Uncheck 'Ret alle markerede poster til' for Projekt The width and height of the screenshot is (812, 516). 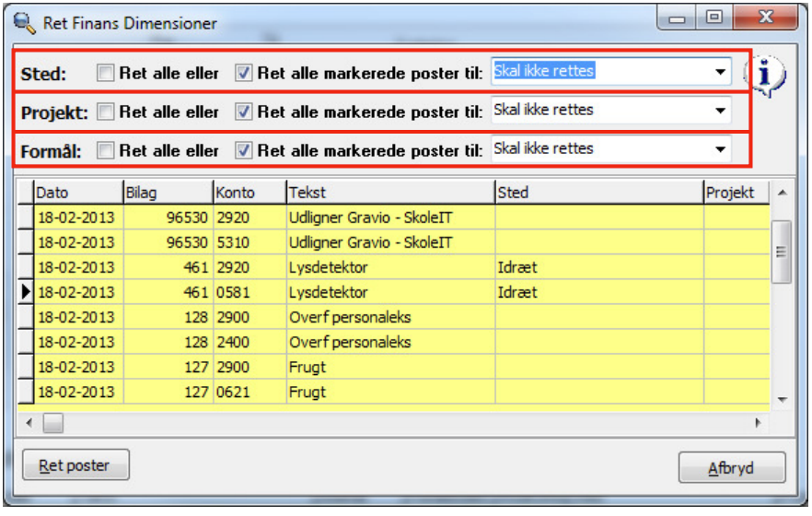(x=244, y=112)
